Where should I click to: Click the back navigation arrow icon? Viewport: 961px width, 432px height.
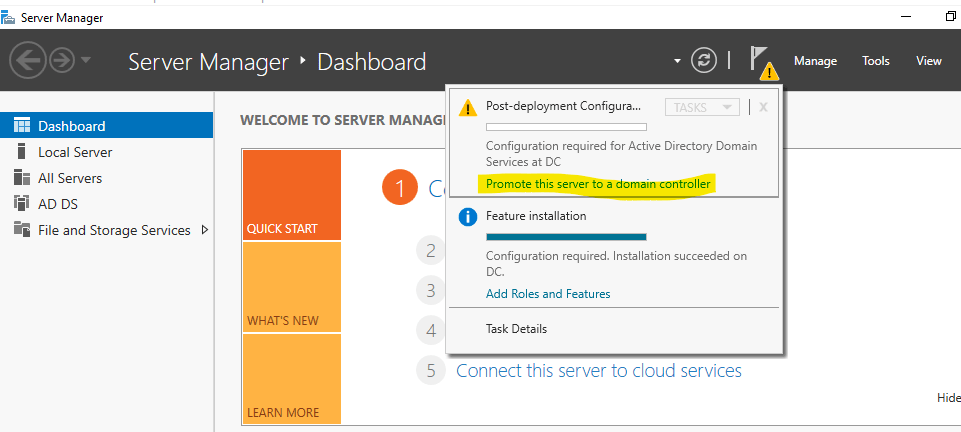27,61
